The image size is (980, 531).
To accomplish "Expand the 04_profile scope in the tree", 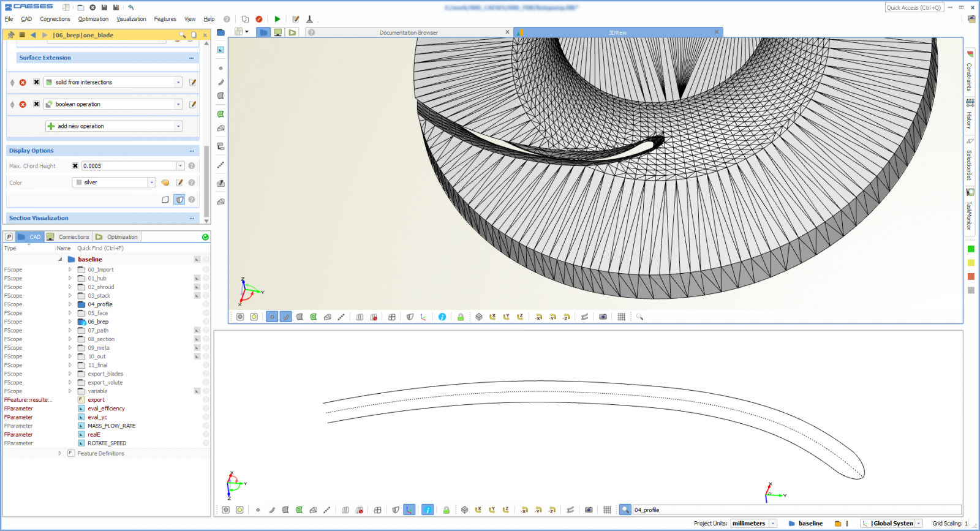I will coord(70,304).
